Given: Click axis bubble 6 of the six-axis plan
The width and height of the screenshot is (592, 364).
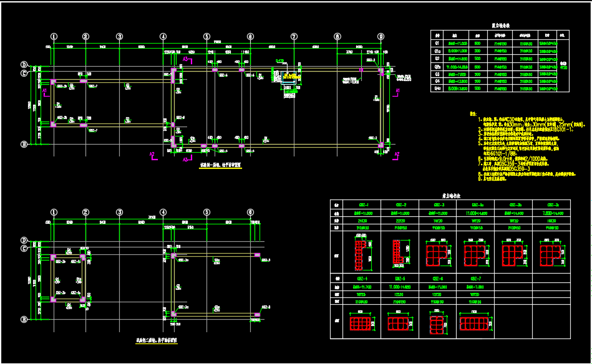Looking at the screenshot, I should coord(250,213).
